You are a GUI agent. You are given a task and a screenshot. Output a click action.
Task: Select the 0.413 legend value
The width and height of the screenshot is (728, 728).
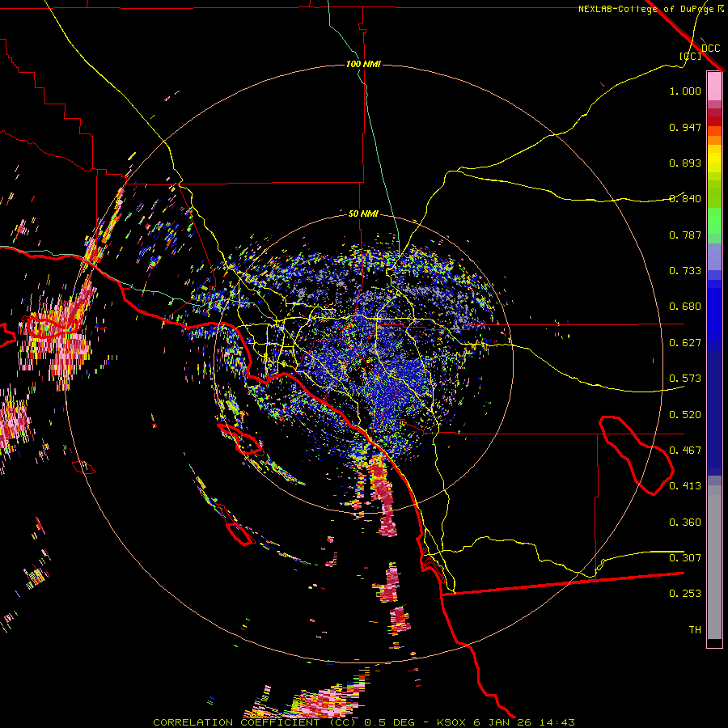pos(685,486)
